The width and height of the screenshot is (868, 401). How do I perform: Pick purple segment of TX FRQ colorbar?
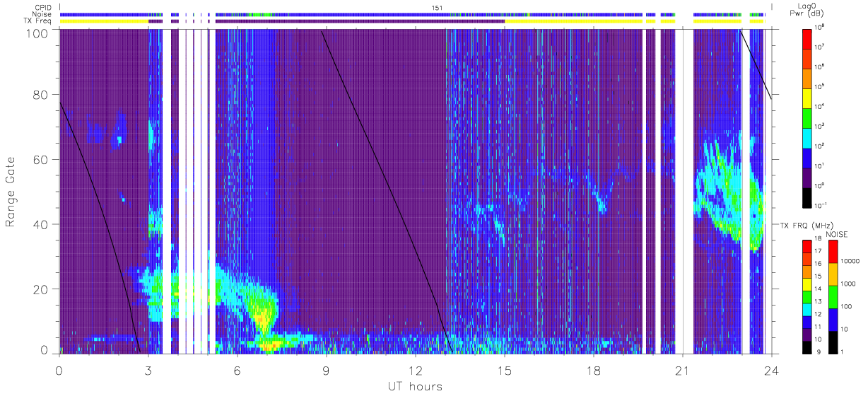tap(808, 333)
